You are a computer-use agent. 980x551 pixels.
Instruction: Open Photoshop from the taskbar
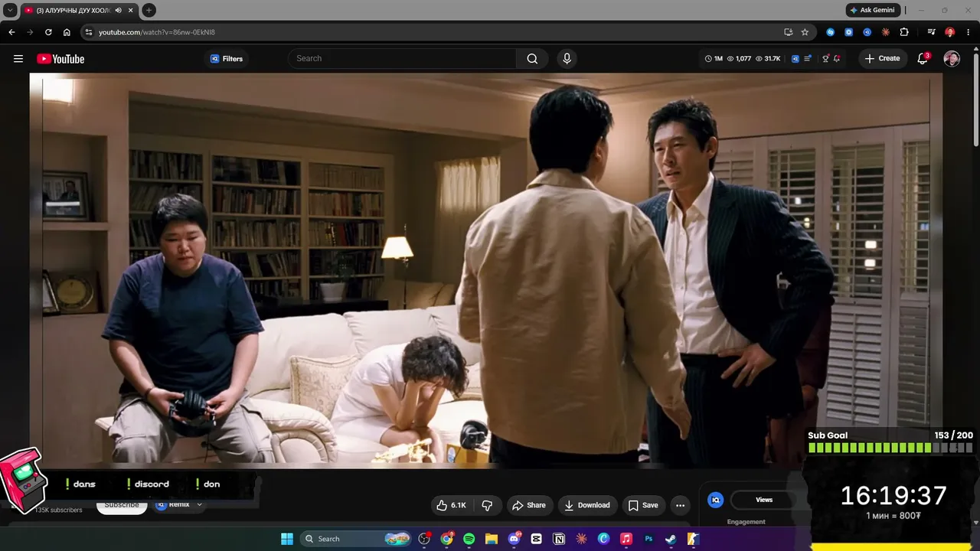click(x=648, y=539)
